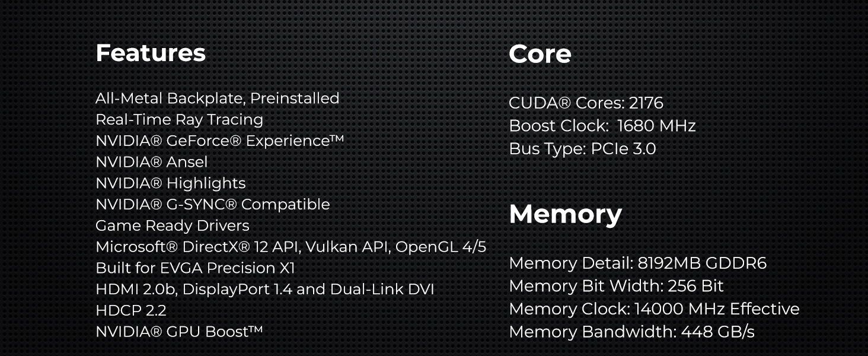Select the Built for EVGA Precision X1 text

[195, 268]
